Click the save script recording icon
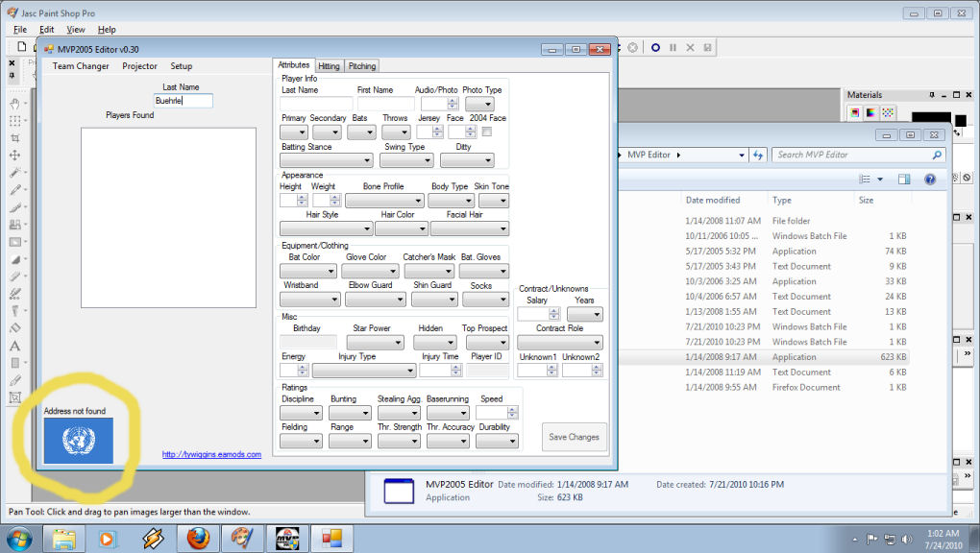Image resolution: width=980 pixels, height=553 pixels. click(707, 47)
